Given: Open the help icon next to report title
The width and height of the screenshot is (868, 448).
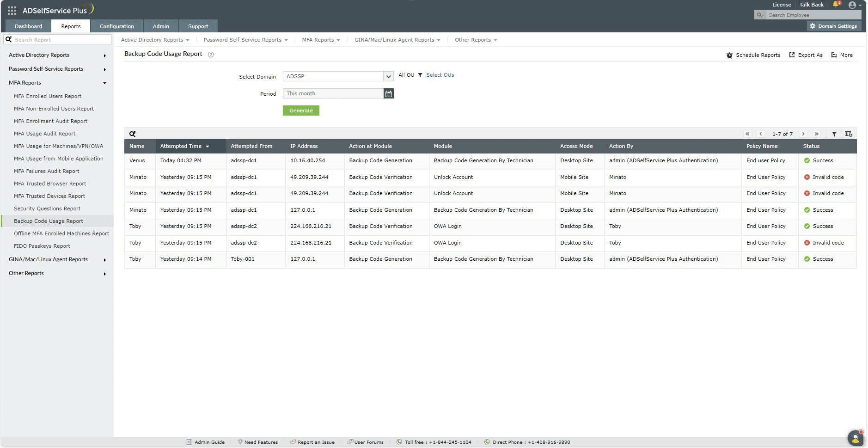Looking at the screenshot, I should click(211, 55).
